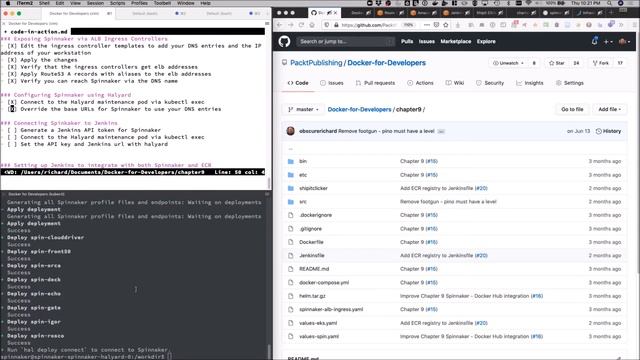The width and height of the screenshot is (640, 360).
Task: Toggle checkbox for Verify you can reach Spinnaker
Action: coord(12,81)
